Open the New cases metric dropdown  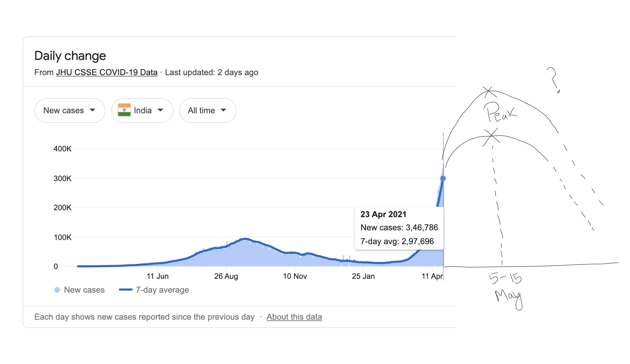pyautogui.click(x=70, y=110)
